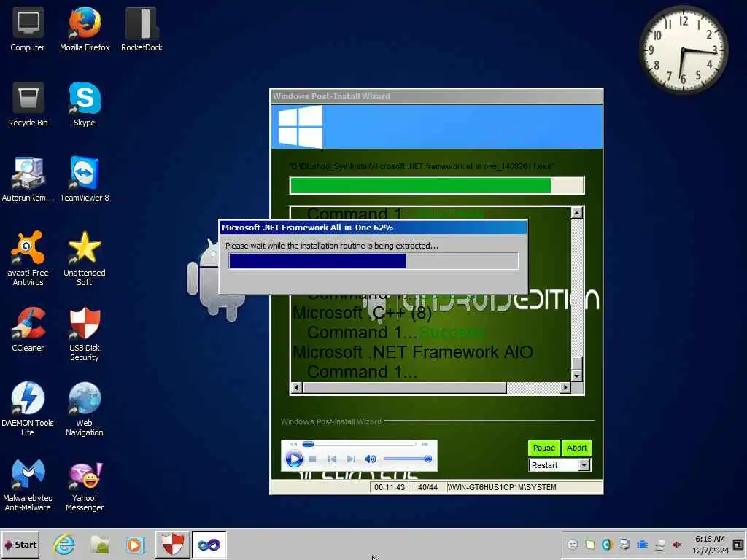Viewport: 747px width, 560px height.
Task: Click the round teal tray icon
Action: point(607,544)
